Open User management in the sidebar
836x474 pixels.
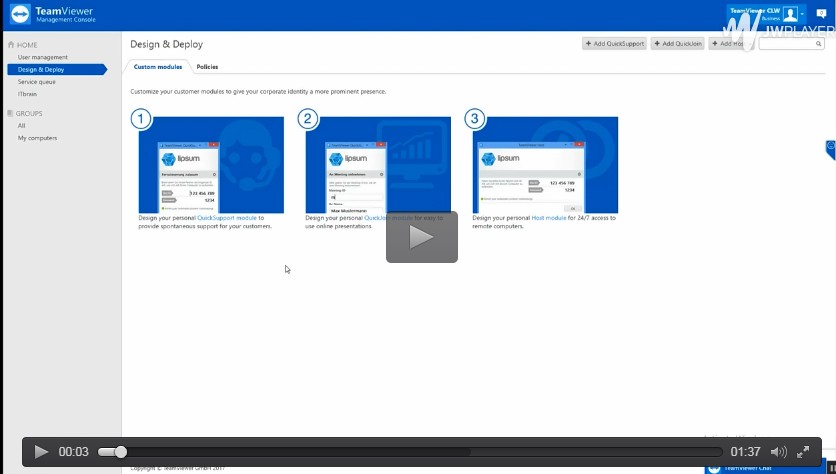point(43,57)
